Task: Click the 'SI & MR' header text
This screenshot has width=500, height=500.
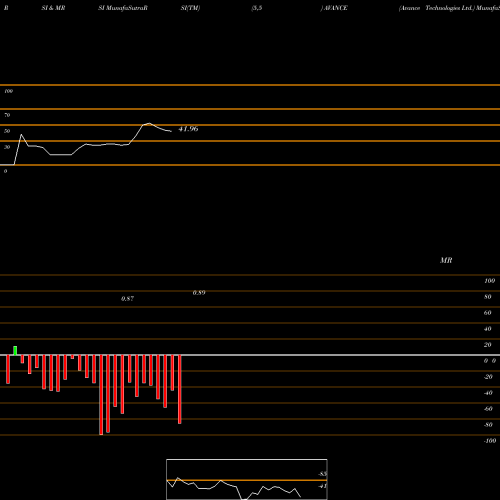Action: (x=53, y=8)
